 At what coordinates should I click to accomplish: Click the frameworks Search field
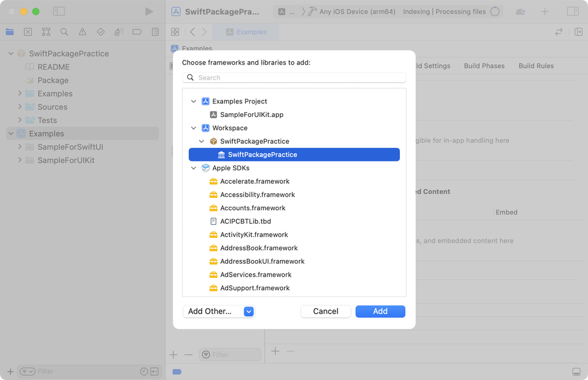coord(294,78)
